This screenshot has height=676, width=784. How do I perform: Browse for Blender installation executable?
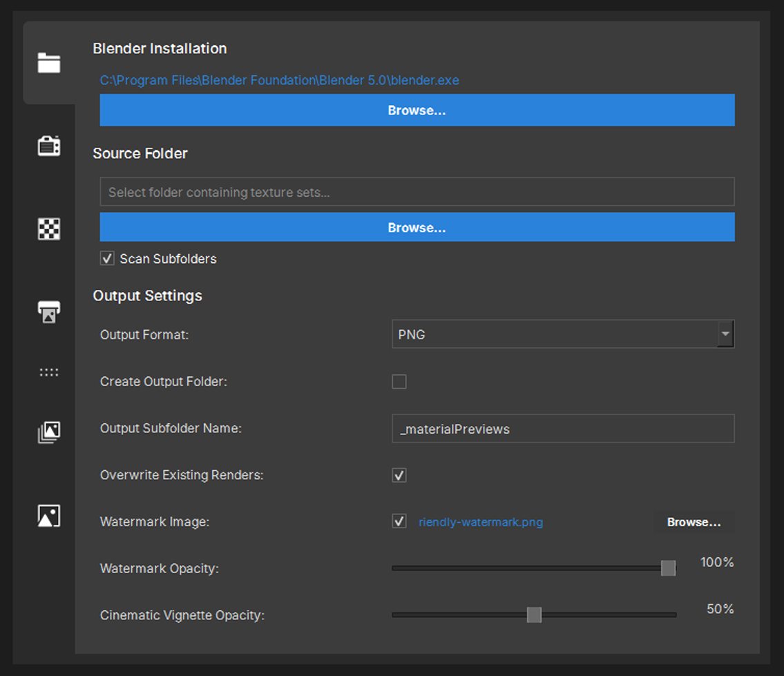(417, 110)
